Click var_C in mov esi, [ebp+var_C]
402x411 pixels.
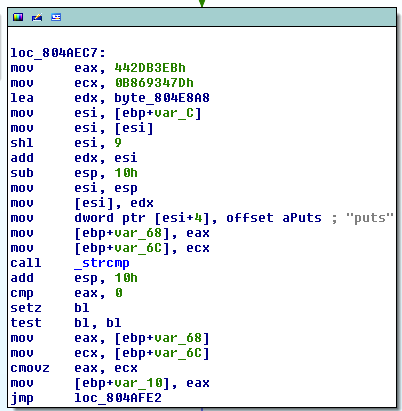pyautogui.click(x=174, y=113)
